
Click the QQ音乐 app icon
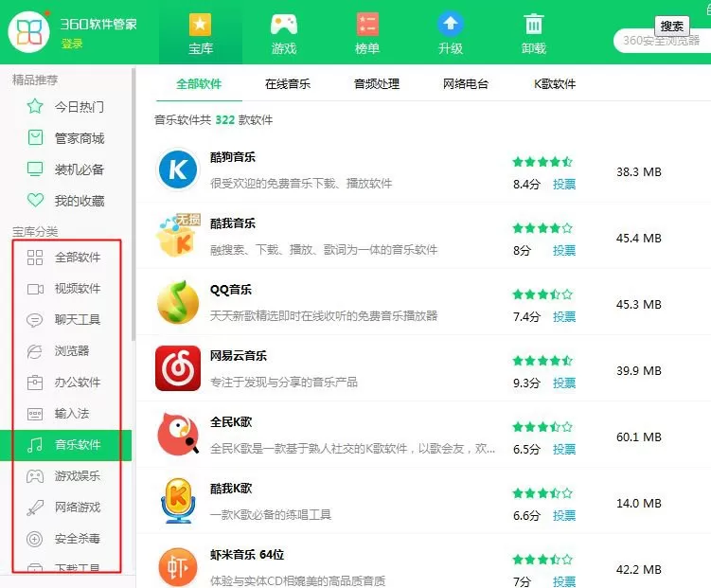[x=178, y=302]
